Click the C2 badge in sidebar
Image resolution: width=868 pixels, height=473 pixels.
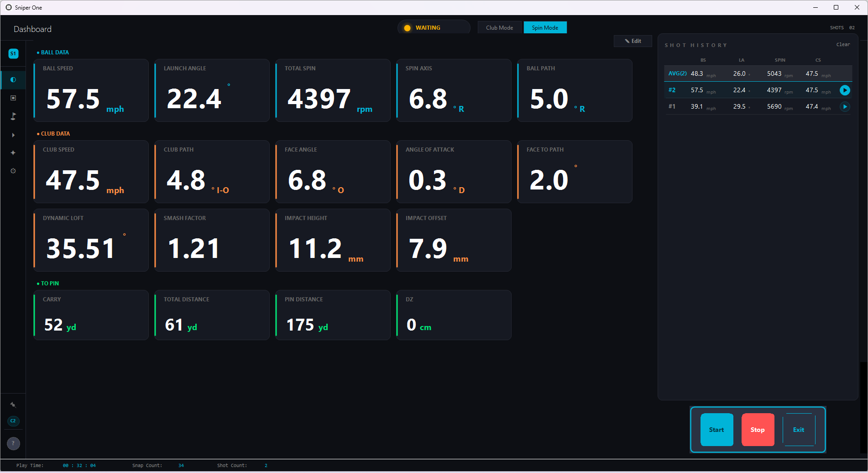coord(13,421)
